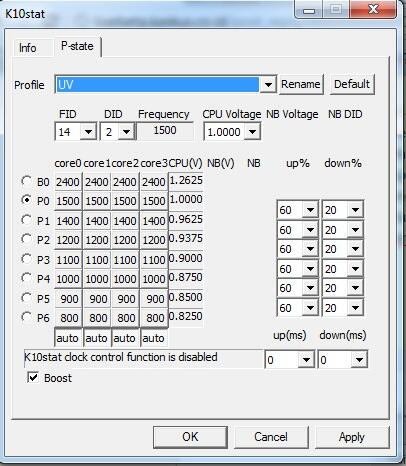Click the OK button
The width and height of the screenshot is (406, 466).
click(x=190, y=437)
